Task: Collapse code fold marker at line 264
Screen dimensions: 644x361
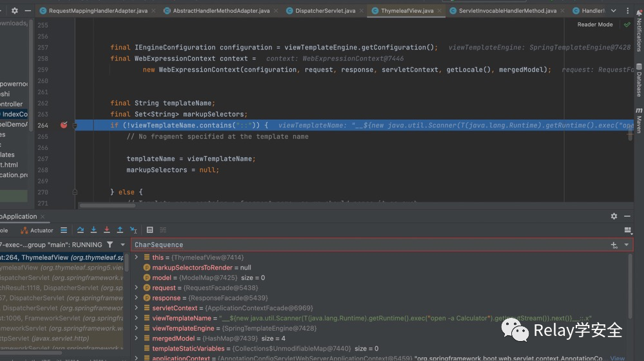Action: [75, 125]
